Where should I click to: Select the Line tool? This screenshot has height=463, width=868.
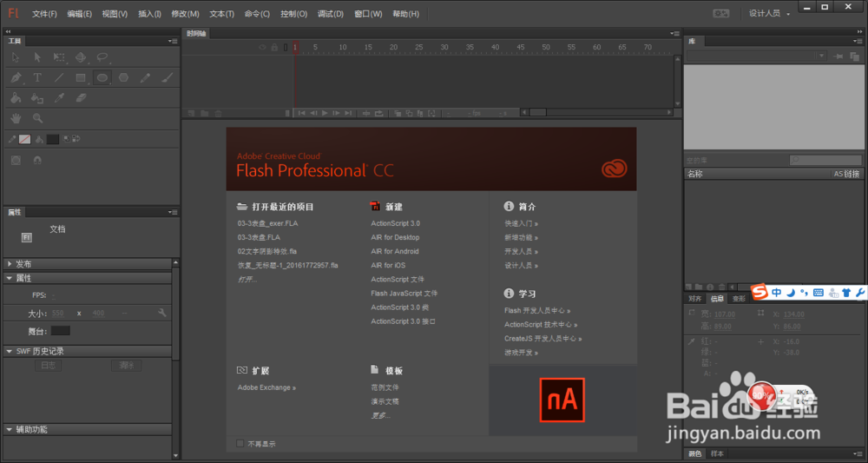click(59, 78)
